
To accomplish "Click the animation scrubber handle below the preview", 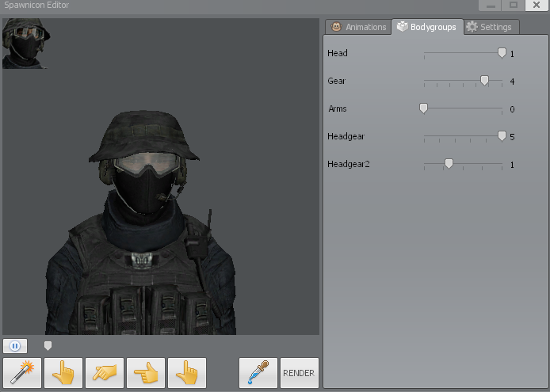I will click(x=48, y=345).
